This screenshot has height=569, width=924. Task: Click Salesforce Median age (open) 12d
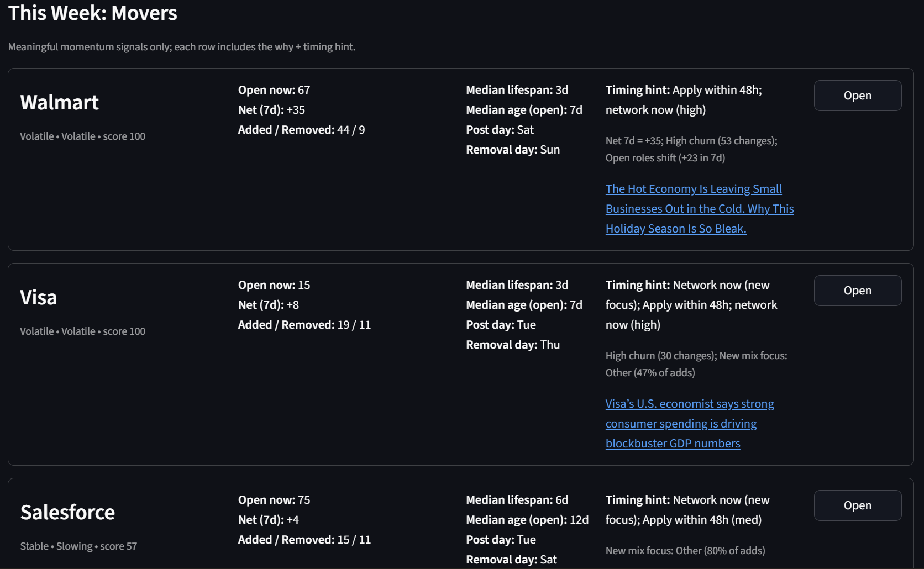pos(527,520)
